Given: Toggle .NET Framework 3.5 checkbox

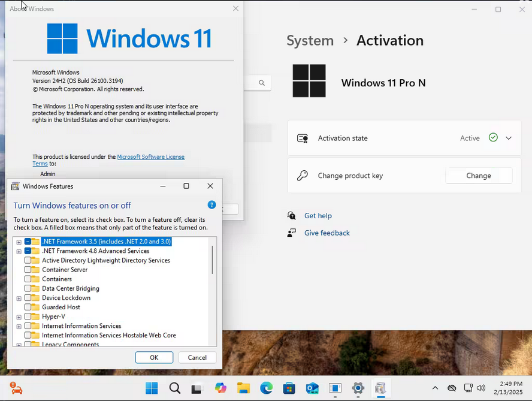Looking at the screenshot, I should 28,242.
